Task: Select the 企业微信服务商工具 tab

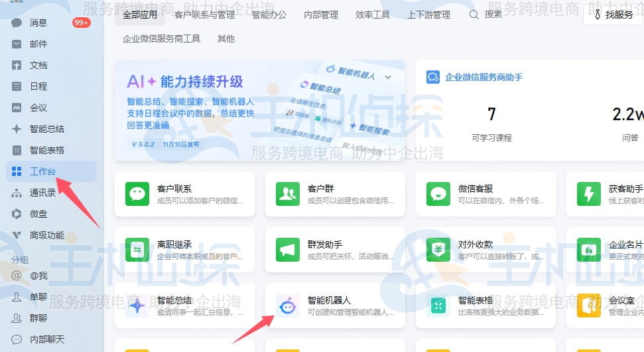Action: pyautogui.click(x=161, y=39)
